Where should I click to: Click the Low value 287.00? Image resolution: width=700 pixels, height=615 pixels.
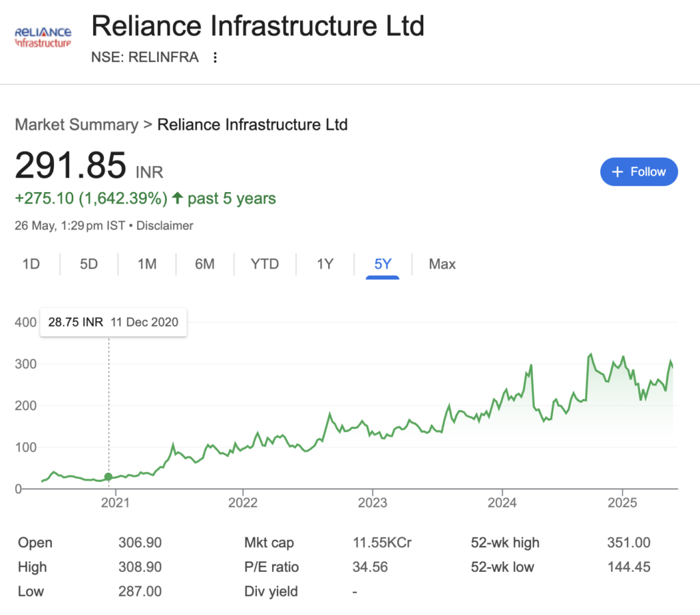pos(139,592)
